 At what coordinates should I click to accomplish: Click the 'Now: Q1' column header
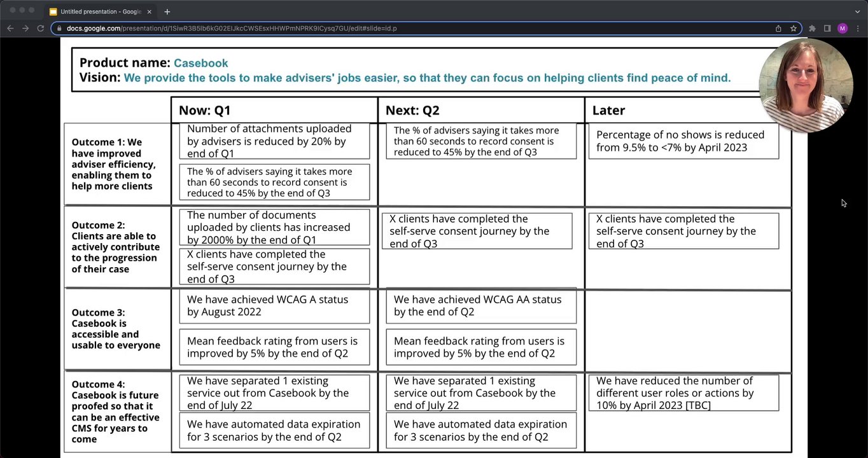tap(204, 110)
